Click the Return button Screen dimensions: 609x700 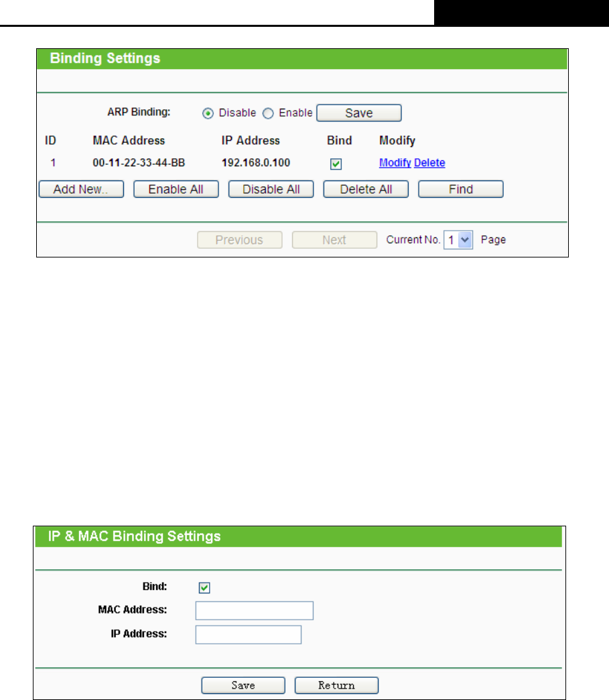336,685
